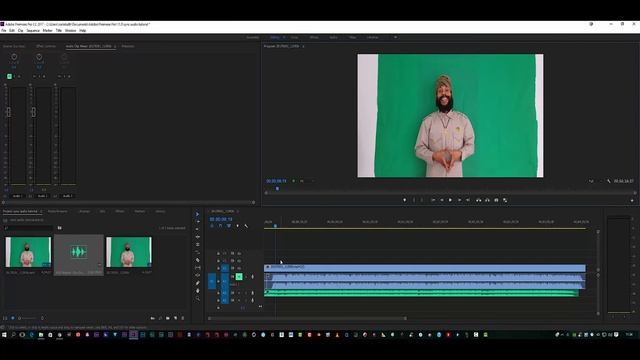Click the Project panel thumbnail zoom slider
The image size is (640, 360).
click(x=28, y=318)
